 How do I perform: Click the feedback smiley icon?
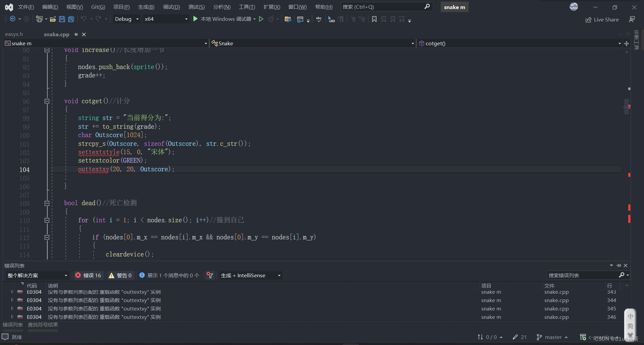tap(632, 19)
